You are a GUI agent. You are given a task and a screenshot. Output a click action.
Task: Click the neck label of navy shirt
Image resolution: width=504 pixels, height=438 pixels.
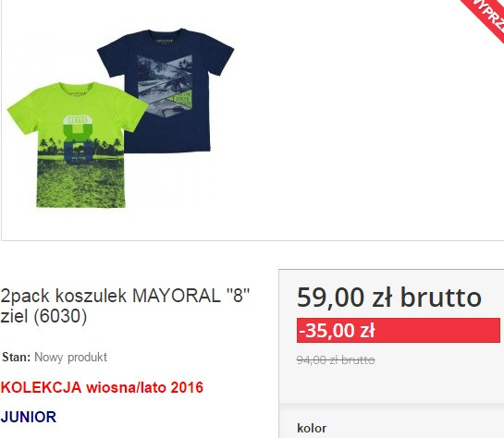coord(165,41)
